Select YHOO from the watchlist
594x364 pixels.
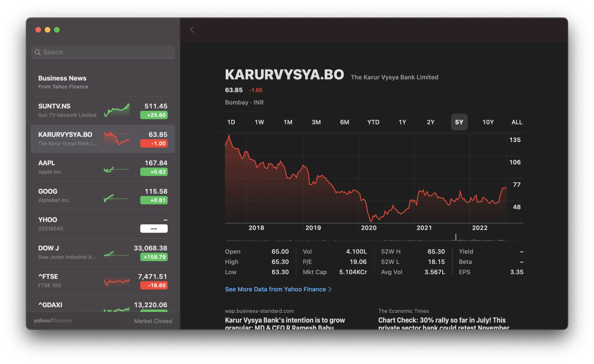click(x=87, y=224)
